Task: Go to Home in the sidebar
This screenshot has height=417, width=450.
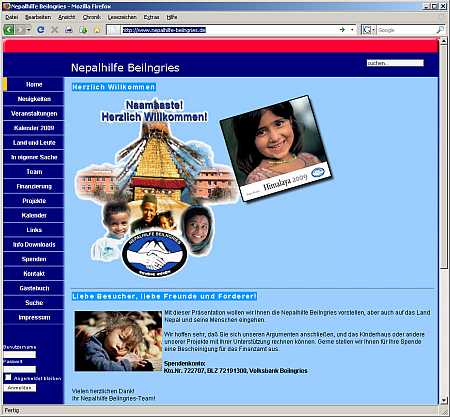Action: (x=34, y=84)
